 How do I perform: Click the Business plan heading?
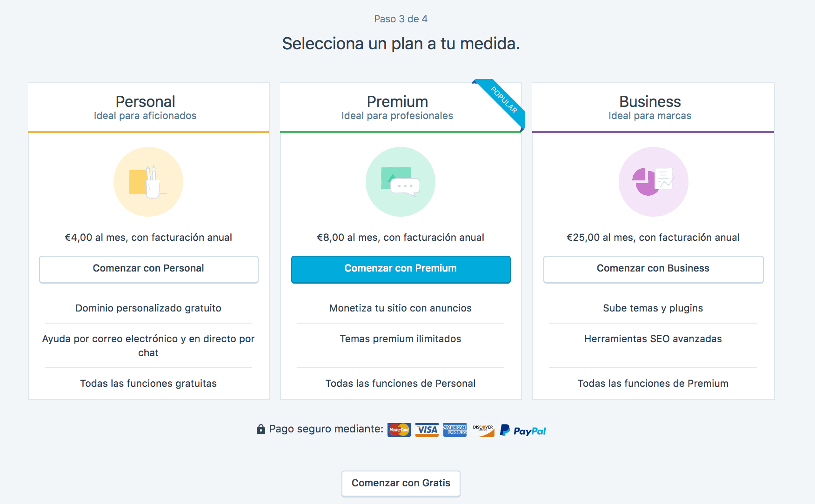(x=650, y=101)
